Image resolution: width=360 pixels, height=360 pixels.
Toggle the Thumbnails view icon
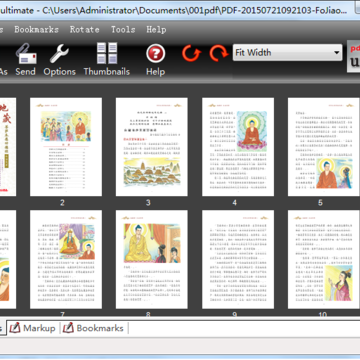107,53
